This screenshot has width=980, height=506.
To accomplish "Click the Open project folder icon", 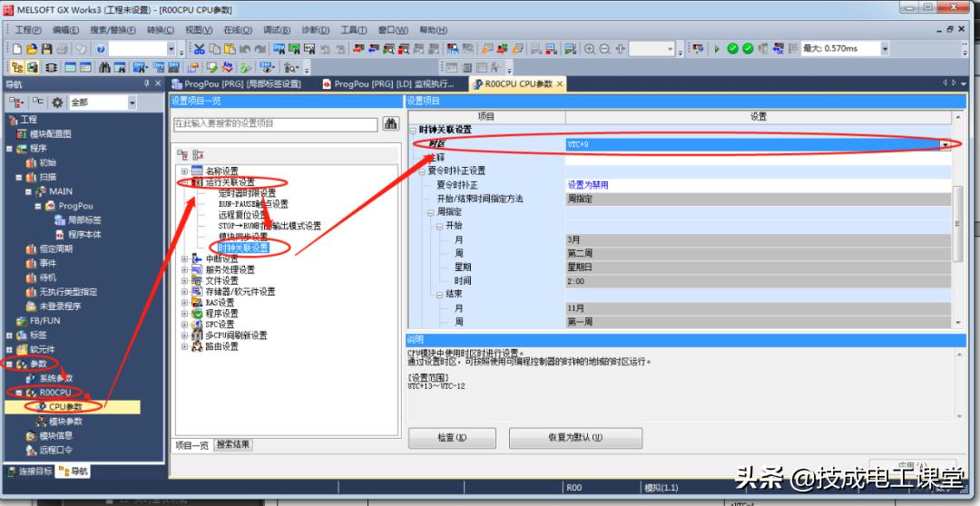I will [31, 49].
